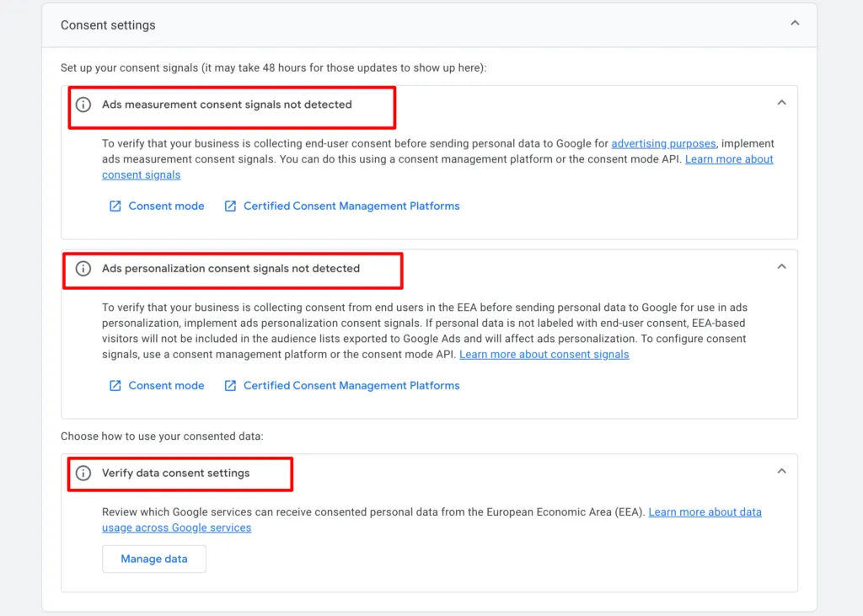The image size is (863, 616).
Task: Click the Ads personalization consent signals not detected title
Action: (x=231, y=269)
